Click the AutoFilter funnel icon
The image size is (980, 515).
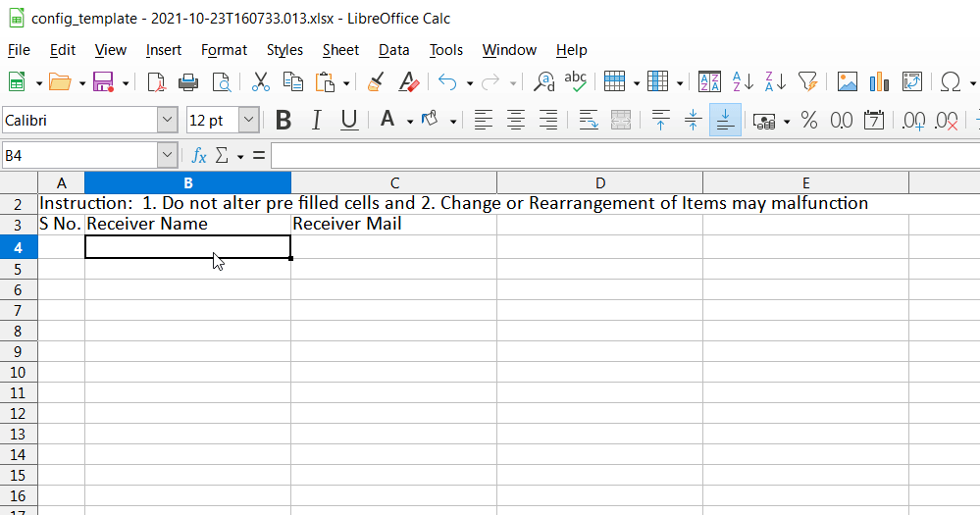pos(807,82)
